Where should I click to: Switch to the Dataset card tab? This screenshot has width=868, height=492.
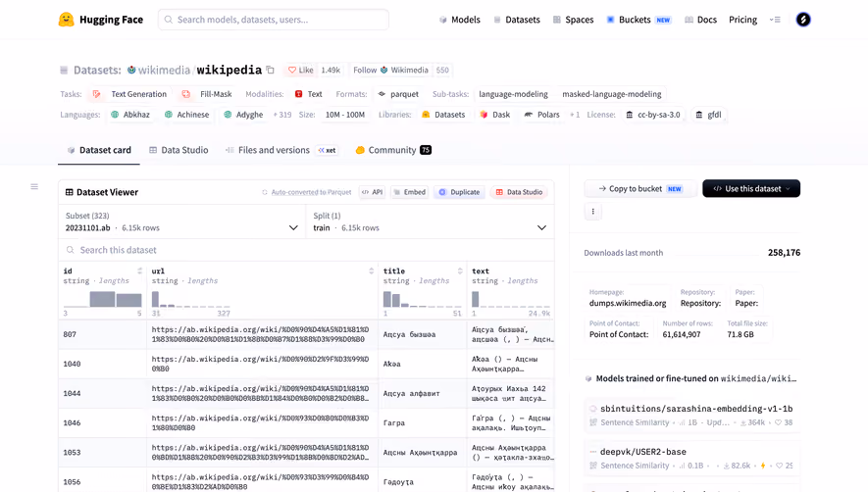pos(99,150)
